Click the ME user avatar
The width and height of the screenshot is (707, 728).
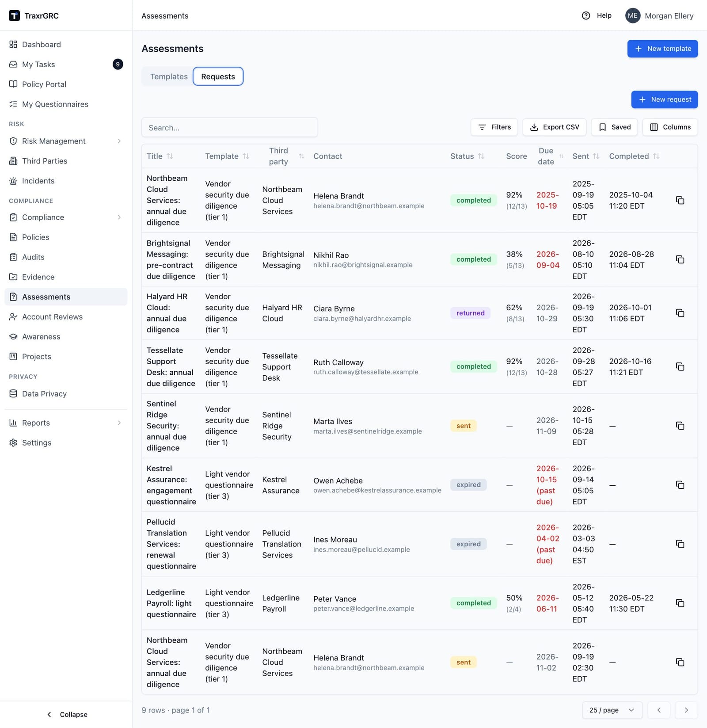(x=632, y=15)
